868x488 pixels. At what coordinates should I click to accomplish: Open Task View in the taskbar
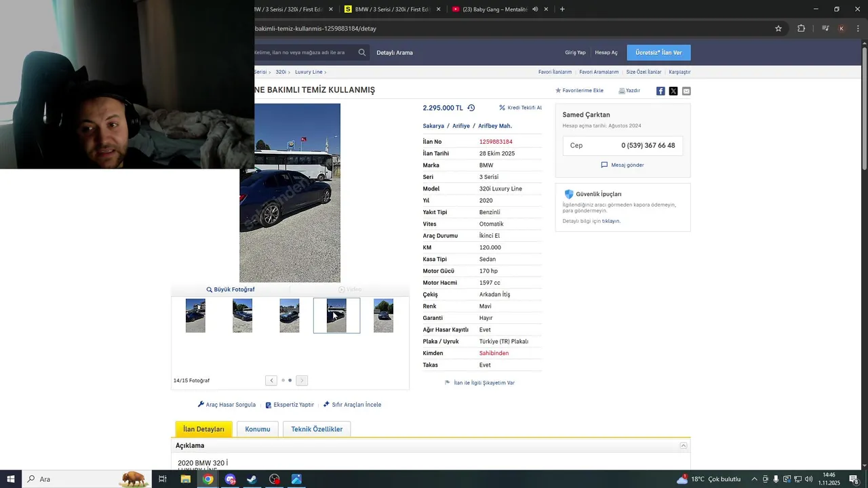pos(163,479)
